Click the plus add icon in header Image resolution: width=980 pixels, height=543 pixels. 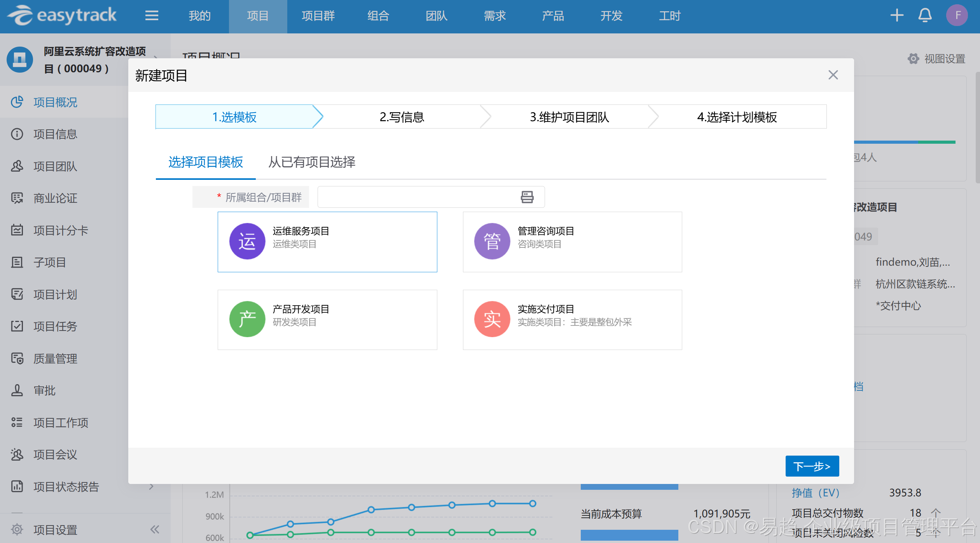tap(896, 16)
